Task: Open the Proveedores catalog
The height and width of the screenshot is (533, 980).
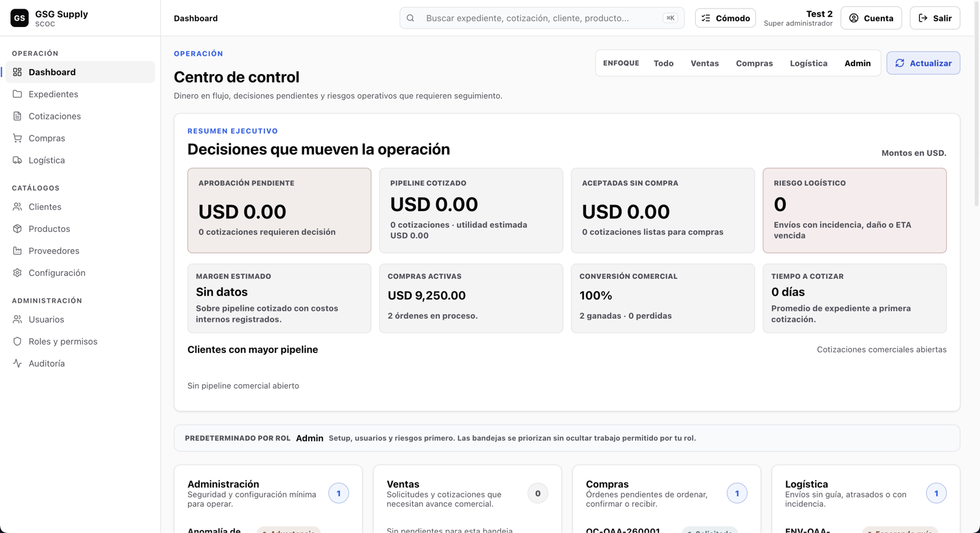Action: pos(80,251)
